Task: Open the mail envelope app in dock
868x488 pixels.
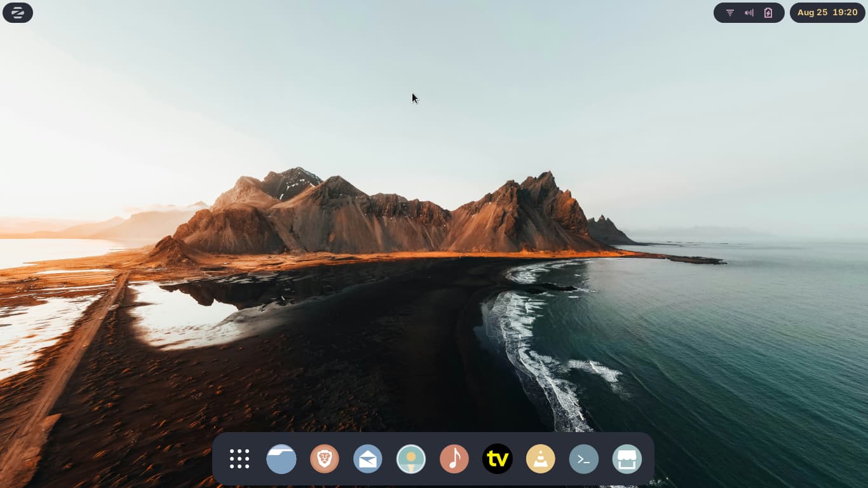Action: (368, 459)
